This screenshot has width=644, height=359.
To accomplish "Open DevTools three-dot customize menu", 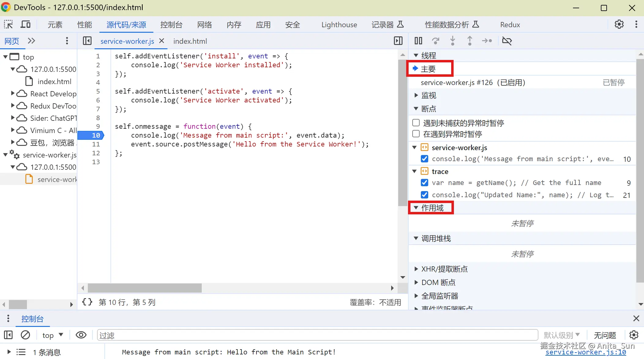I will click(x=636, y=24).
